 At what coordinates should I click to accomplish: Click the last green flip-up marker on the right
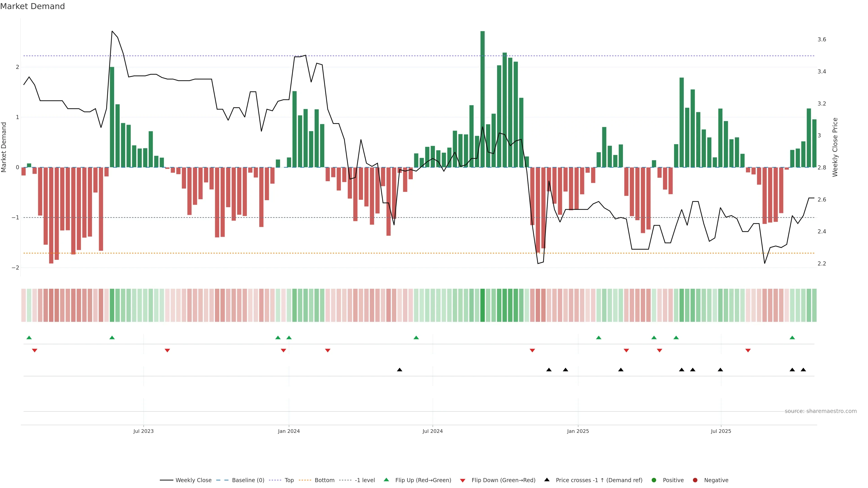(x=792, y=338)
